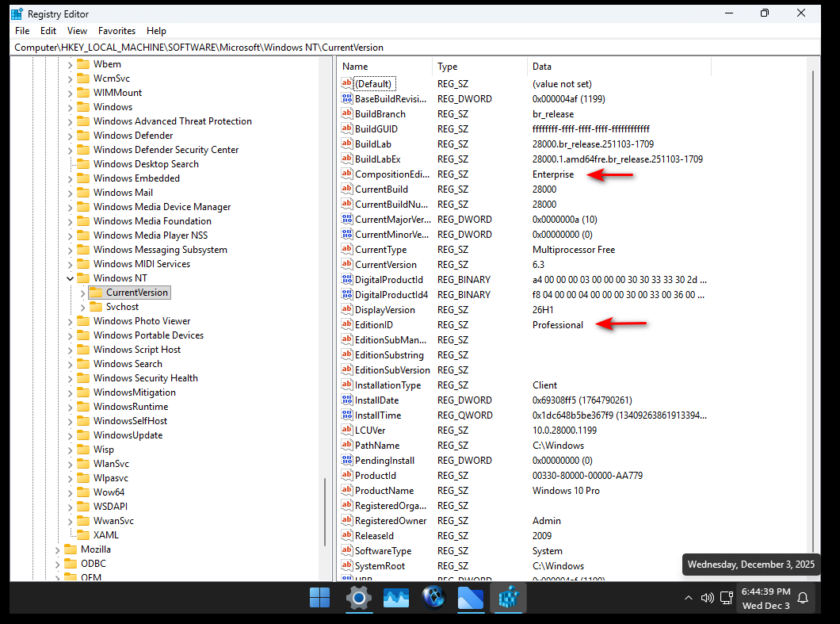The width and height of the screenshot is (840, 624).
Task: Open Settings gear from the taskbar
Action: (358, 598)
